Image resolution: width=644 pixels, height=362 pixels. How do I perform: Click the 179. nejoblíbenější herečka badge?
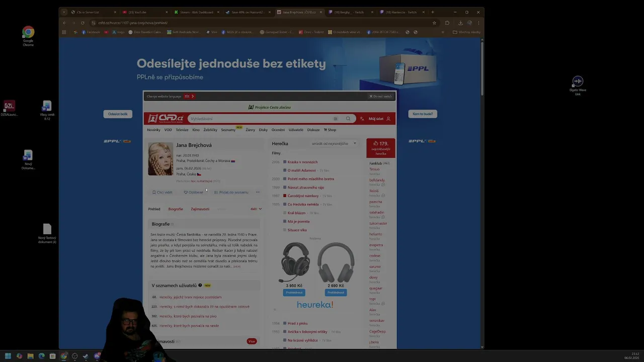(x=380, y=148)
